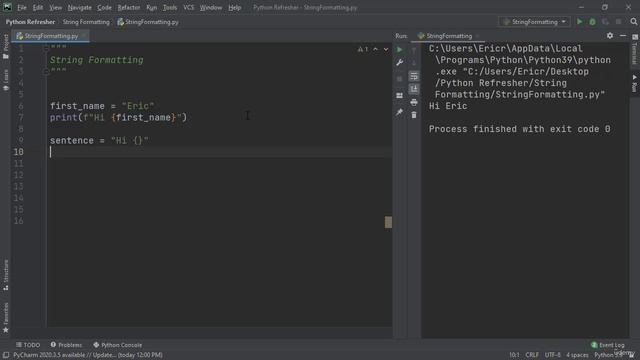Collapse the docstring fold marker at line 1

pos(46,48)
